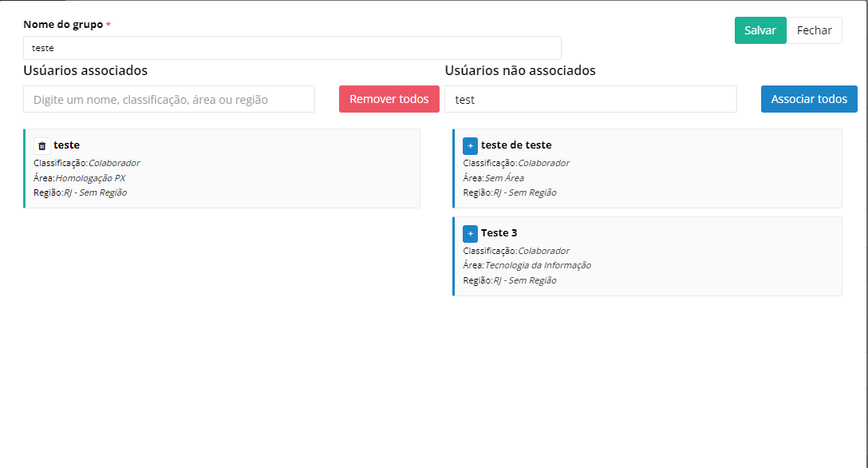Click the Região line in Teste 3 card
Screen dimensions: 868x468
click(x=510, y=280)
